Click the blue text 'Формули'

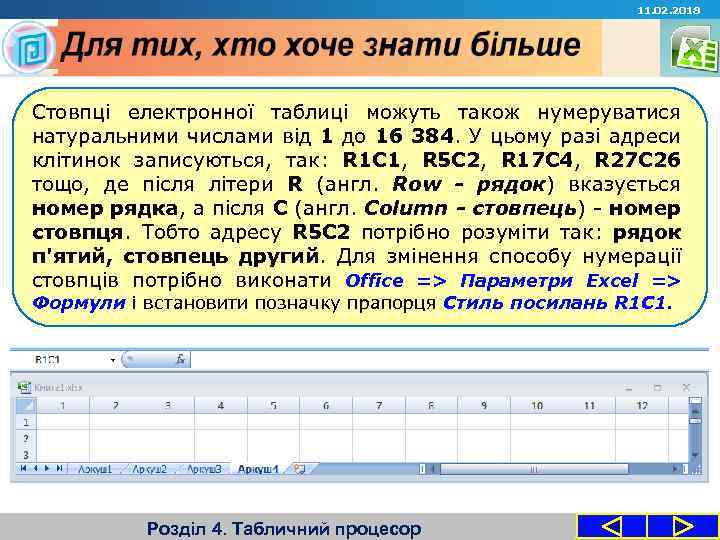pos(79,303)
